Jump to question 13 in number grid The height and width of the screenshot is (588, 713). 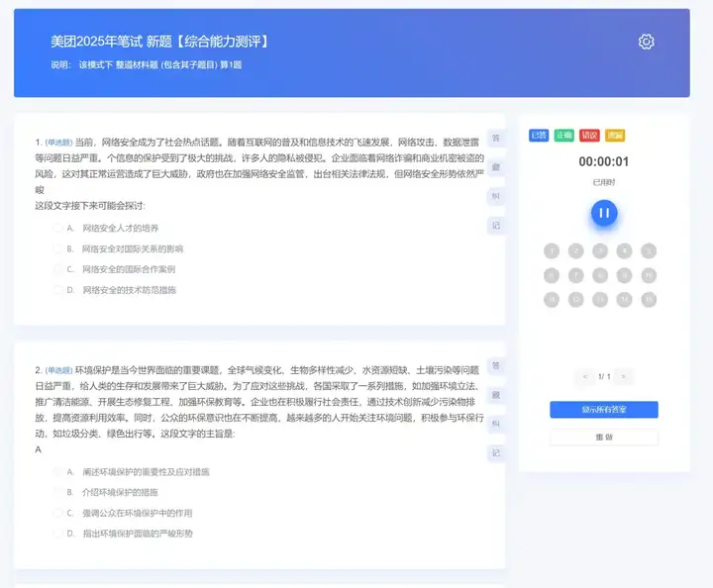(x=600, y=300)
